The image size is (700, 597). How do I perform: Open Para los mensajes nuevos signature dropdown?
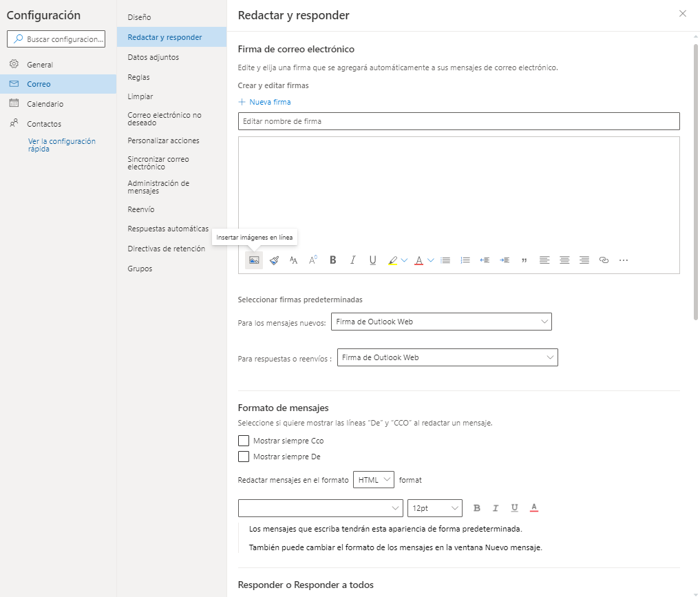tap(441, 322)
